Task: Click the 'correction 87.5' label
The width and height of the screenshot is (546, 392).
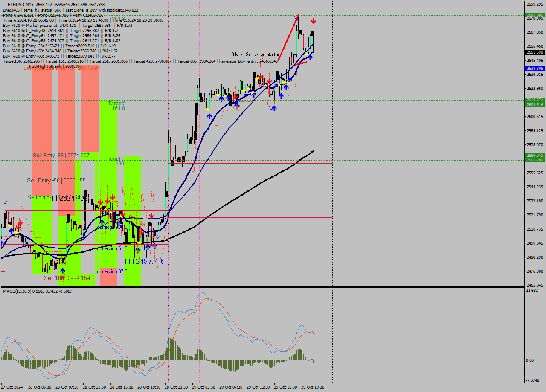Action: [x=112, y=271]
